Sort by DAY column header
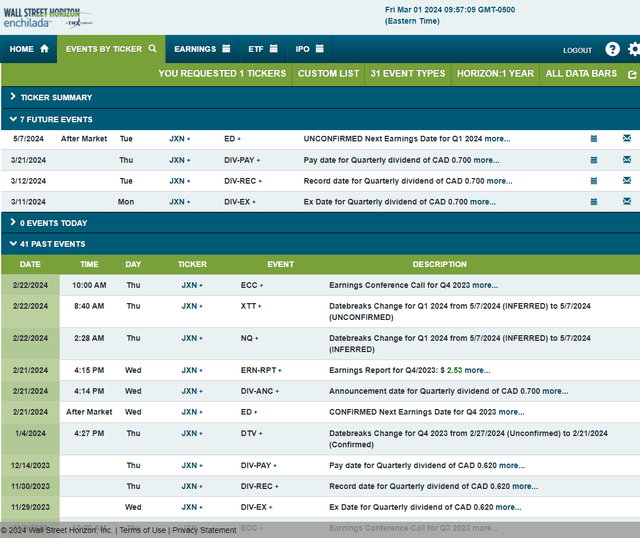 (133, 265)
